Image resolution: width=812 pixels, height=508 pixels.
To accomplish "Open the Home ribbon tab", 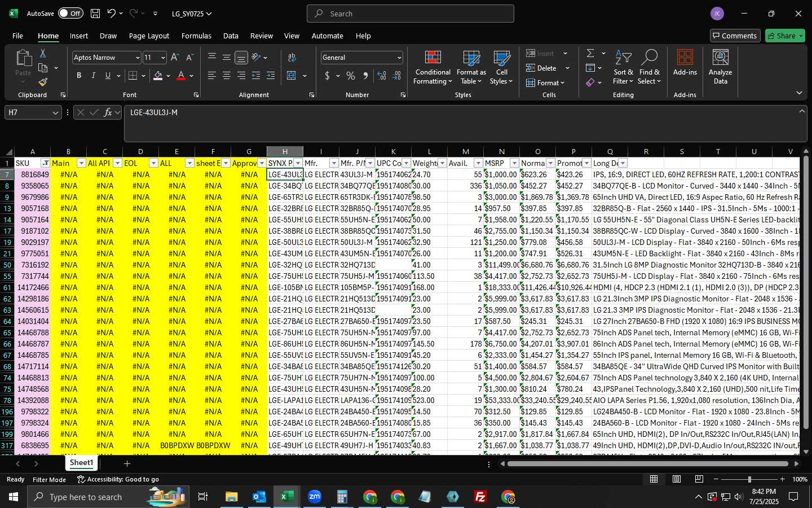I will tap(48, 36).
